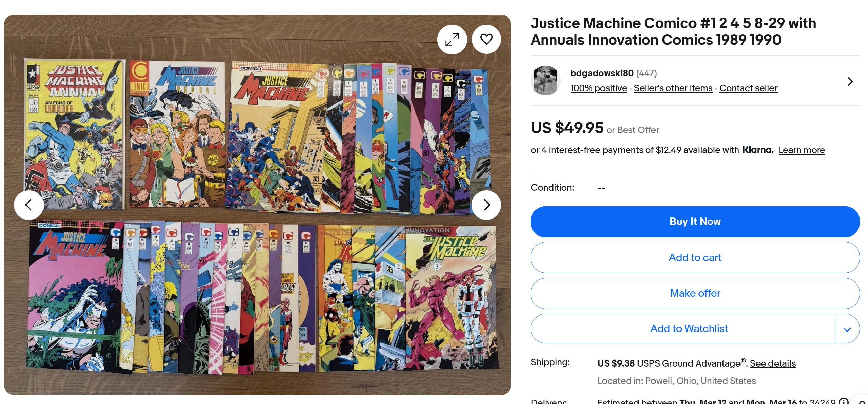
Task: Click the heart icon to favorite item
Action: pyautogui.click(x=487, y=39)
